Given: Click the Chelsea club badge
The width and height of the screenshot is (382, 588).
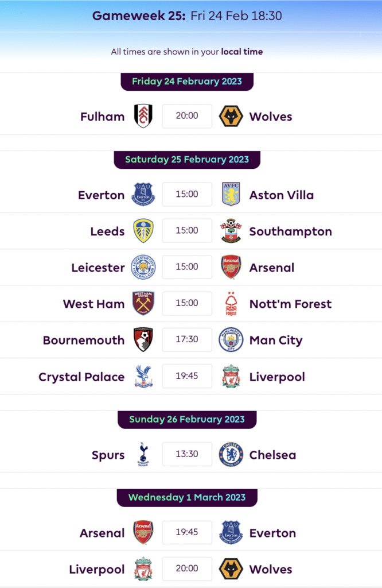Looking at the screenshot, I should (231, 454).
